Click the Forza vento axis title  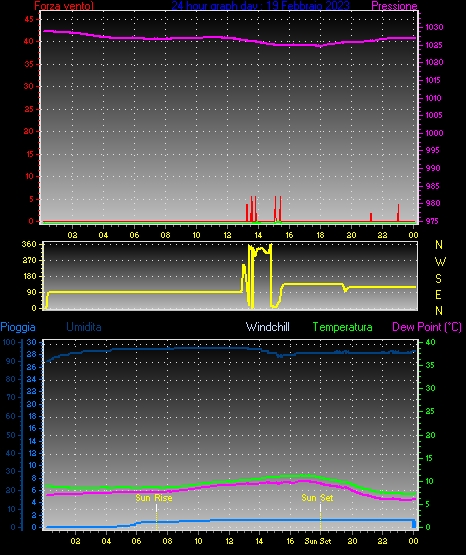click(x=64, y=6)
